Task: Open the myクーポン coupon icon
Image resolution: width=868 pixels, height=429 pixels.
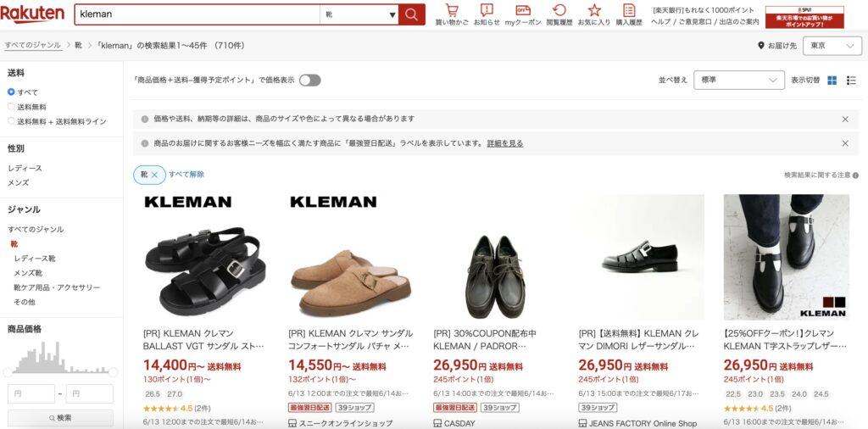Action: coord(522,10)
